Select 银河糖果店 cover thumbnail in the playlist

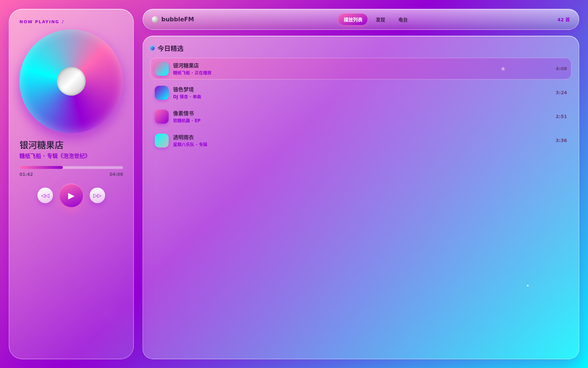click(x=162, y=69)
